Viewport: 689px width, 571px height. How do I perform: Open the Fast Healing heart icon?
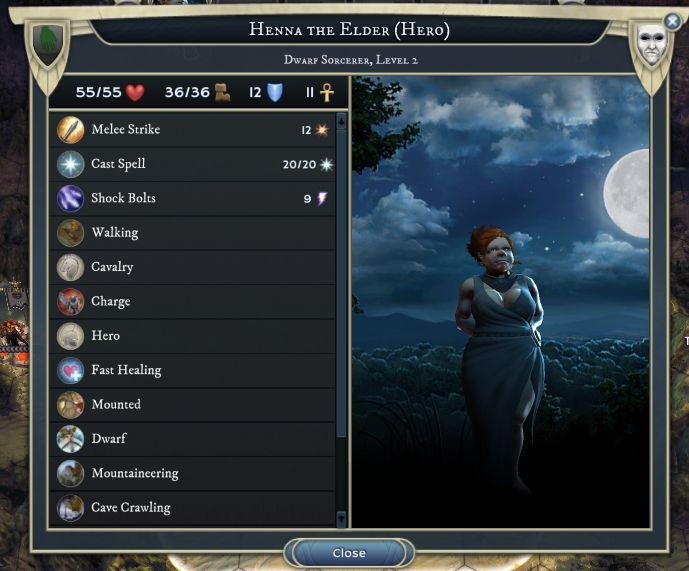[70, 370]
